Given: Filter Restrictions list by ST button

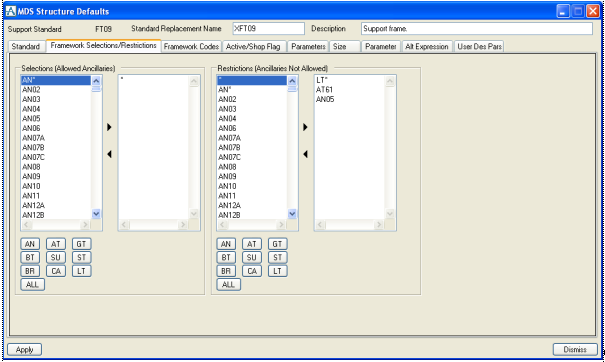Looking at the screenshot, I should (277, 257).
